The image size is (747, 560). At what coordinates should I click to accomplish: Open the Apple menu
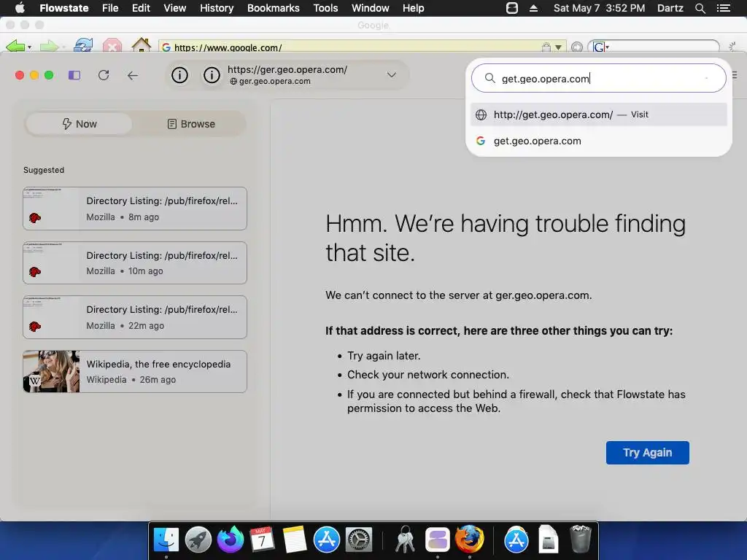[20, 7]
